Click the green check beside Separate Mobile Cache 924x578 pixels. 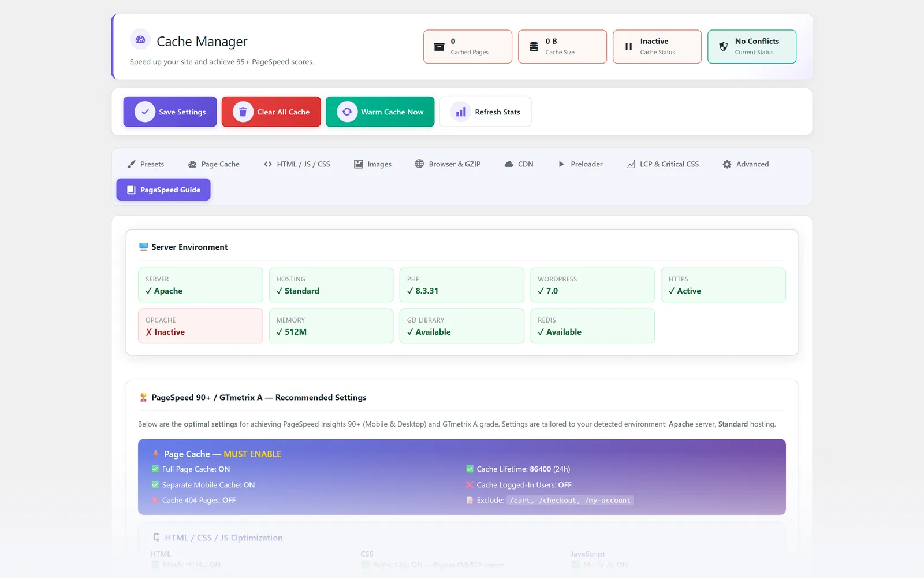coord(155,484)
